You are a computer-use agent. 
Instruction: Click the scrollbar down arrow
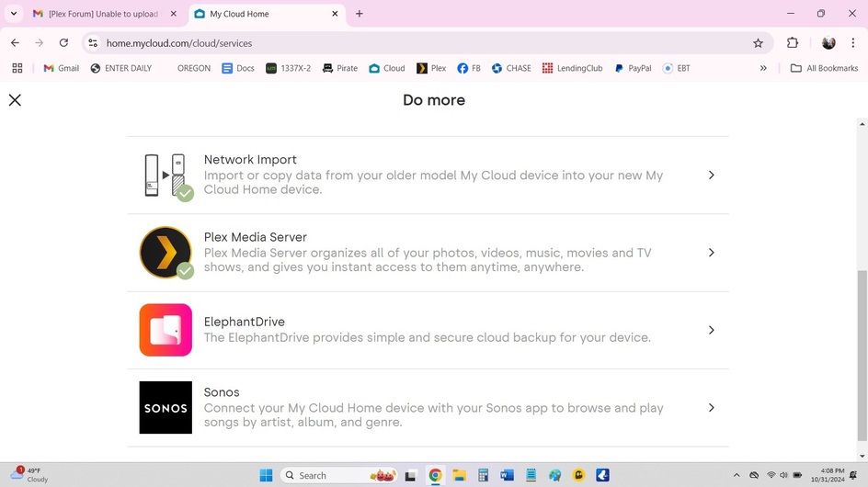(862, 457)
